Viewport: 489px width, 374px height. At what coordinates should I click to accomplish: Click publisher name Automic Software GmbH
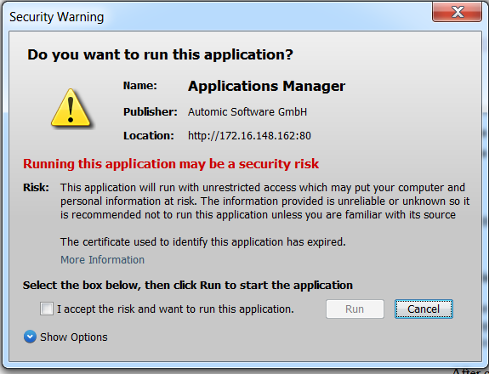point(247,112)
